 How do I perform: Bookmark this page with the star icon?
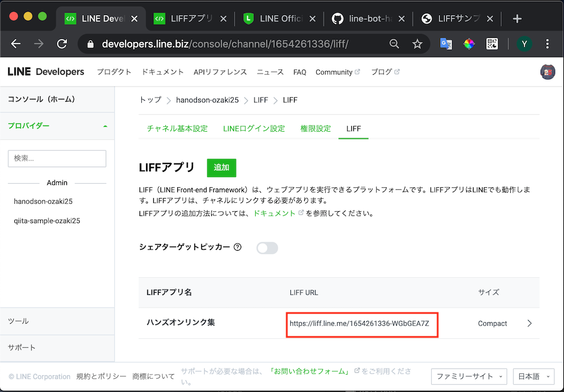pos(417,44)
